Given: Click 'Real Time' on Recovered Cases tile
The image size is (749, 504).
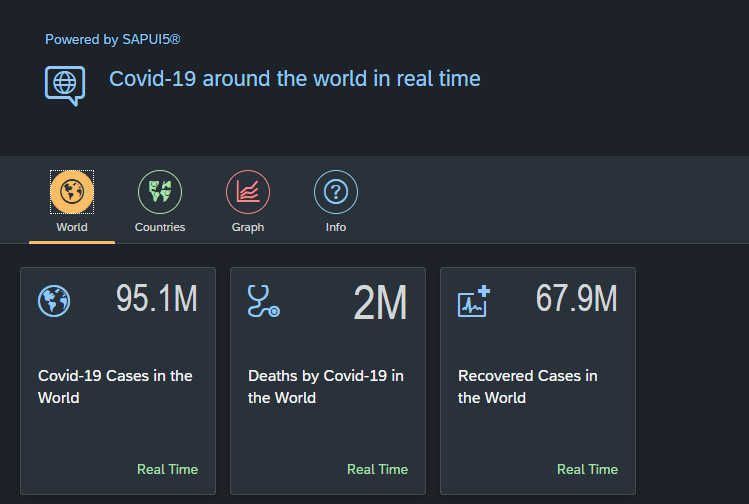Looking at the screenshot, I should [588, 470].
